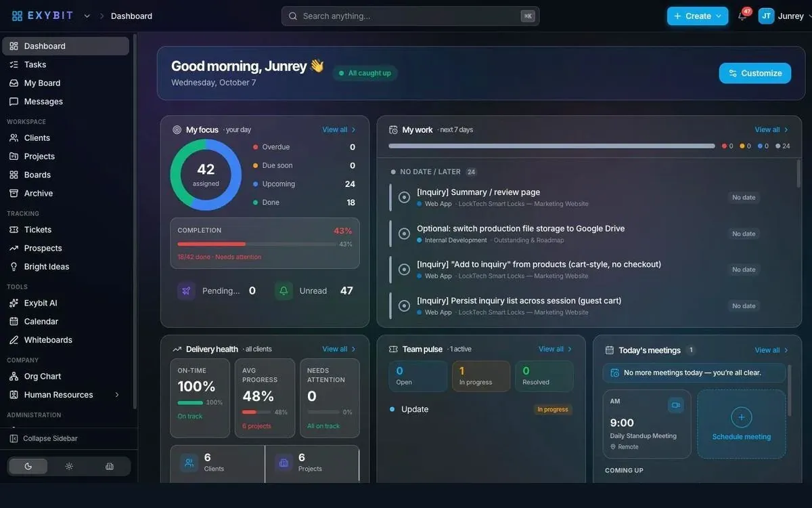The image size is (812, 508).
Task: Click the clock-calendar icon in no-meetings banner
Action: tap(614, 373)
